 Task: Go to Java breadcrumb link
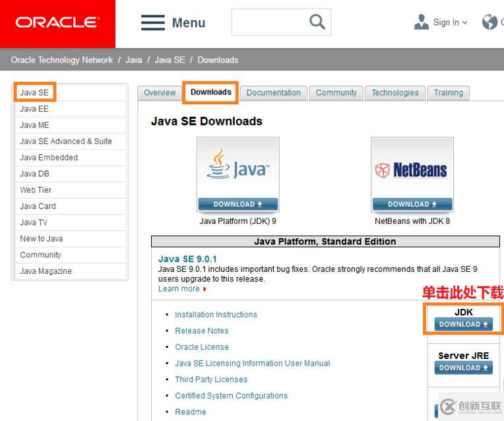coord(133,60)
